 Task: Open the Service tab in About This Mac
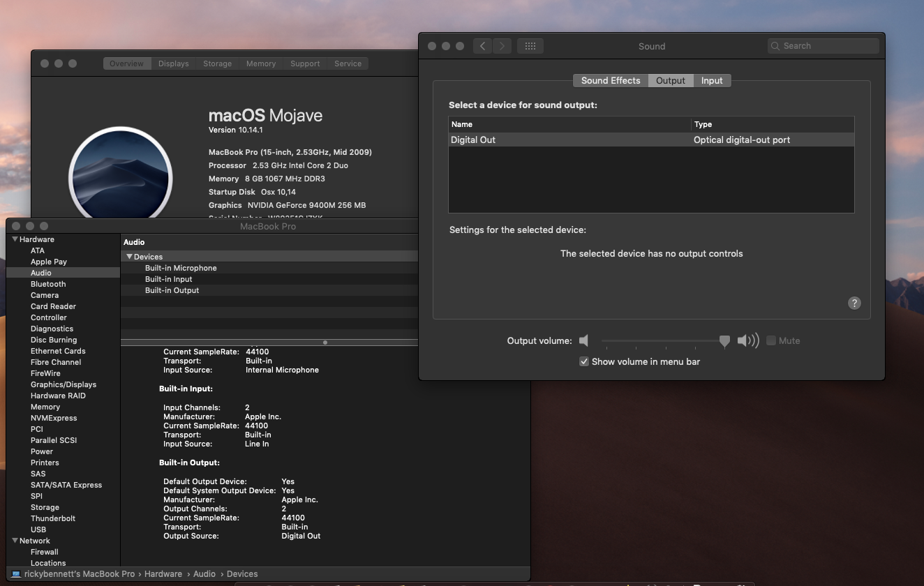coord(348,63)
